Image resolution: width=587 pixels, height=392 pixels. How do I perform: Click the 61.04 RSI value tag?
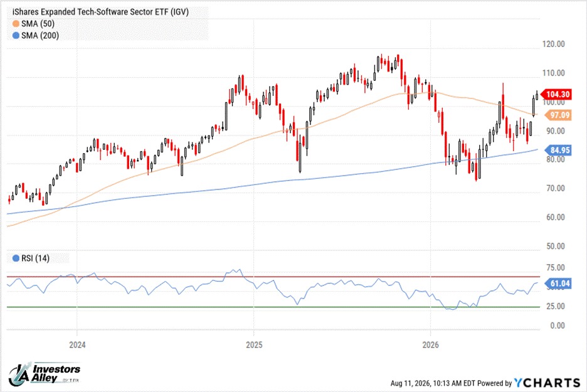pyautogui.click(x=558, y=283)
